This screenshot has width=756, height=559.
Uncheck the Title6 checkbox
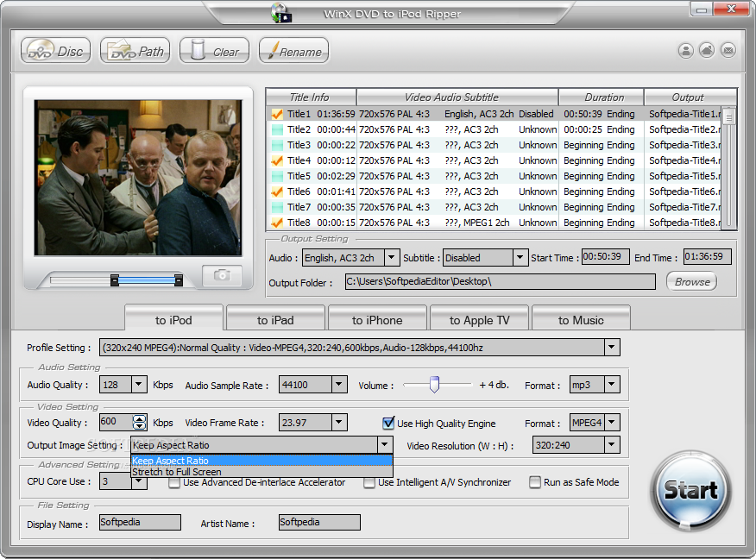277,192
